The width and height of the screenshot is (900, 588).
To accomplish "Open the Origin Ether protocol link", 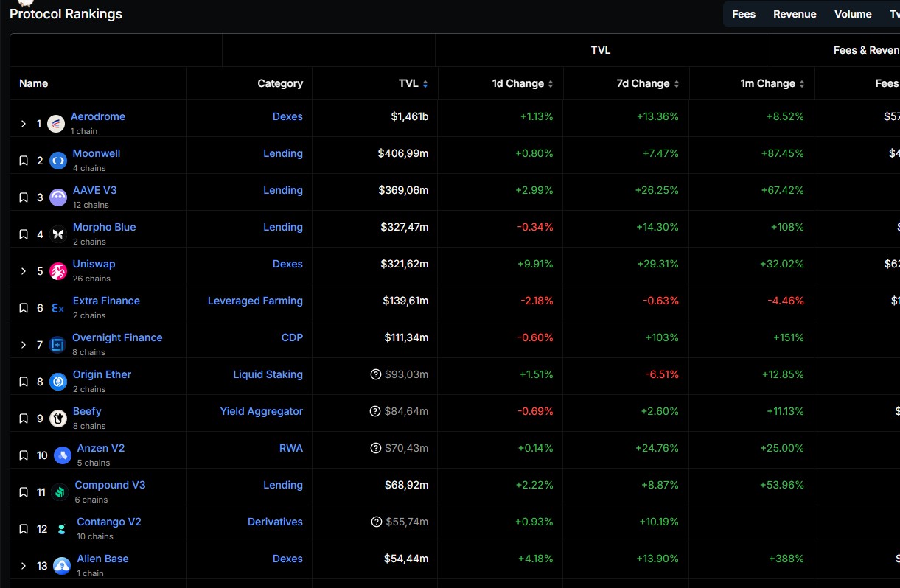I will (x=102, y=374).
